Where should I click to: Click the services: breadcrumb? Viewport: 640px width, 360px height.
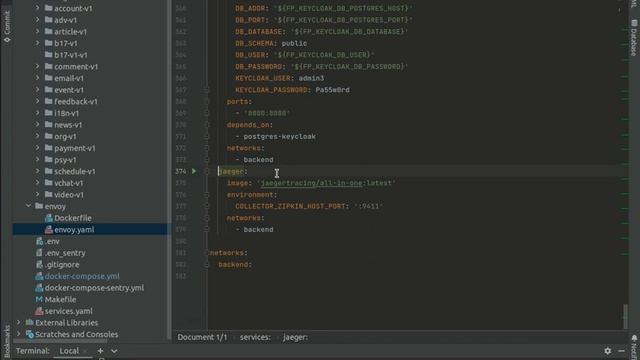(x=255, y=337)
